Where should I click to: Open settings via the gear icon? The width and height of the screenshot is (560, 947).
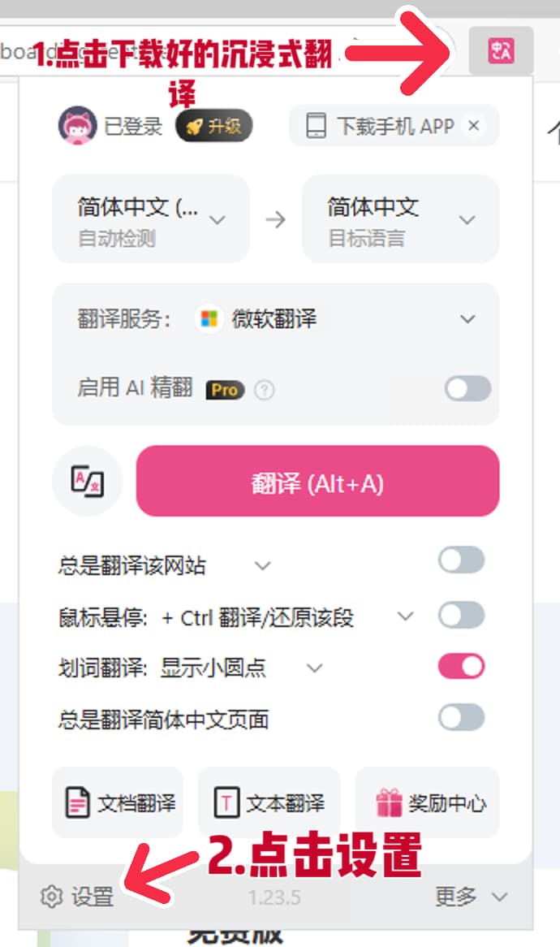[52, 897]
